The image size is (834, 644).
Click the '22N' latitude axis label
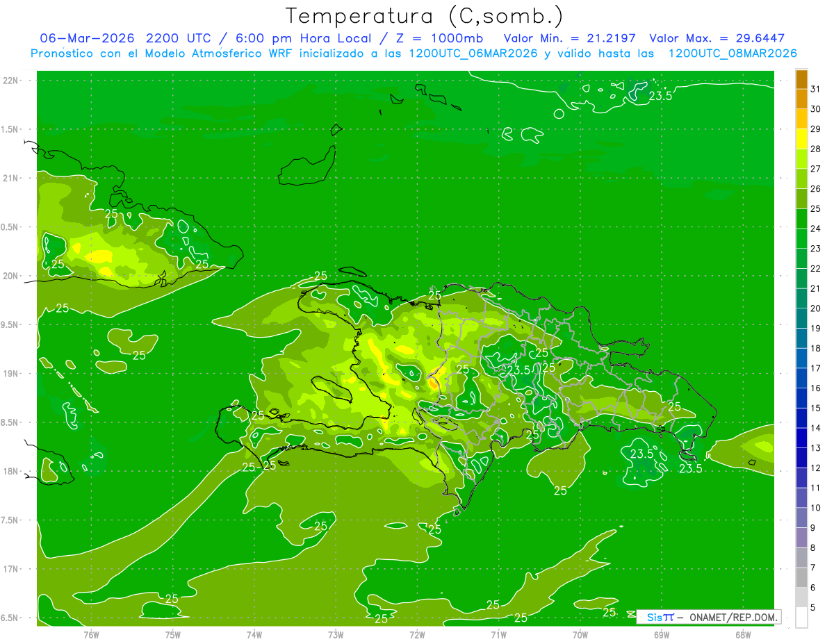(12, 81)
